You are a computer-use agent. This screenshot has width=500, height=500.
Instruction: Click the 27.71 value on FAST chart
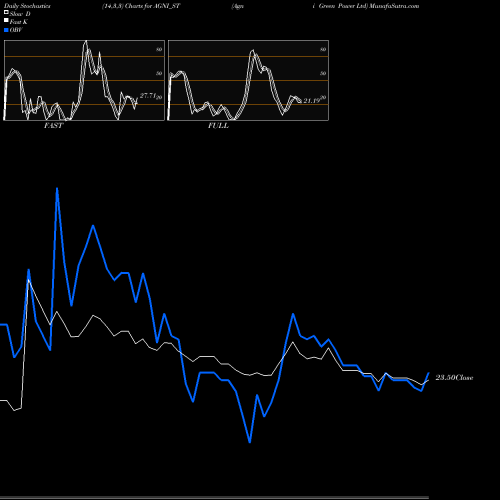[x=148, y=96]
